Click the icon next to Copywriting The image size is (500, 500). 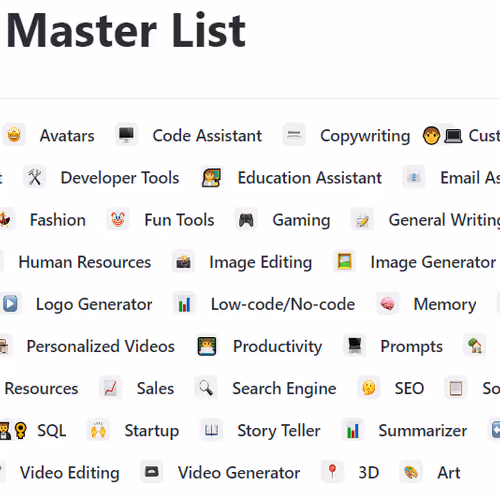click(x=294, y=135)
